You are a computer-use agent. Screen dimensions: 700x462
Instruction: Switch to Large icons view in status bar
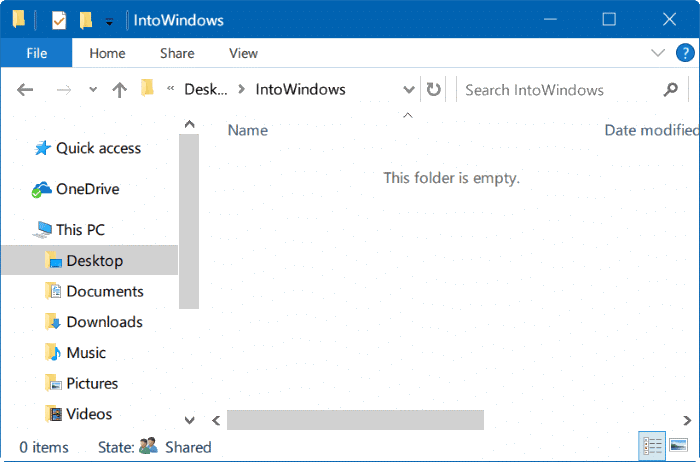pos(679,445)
